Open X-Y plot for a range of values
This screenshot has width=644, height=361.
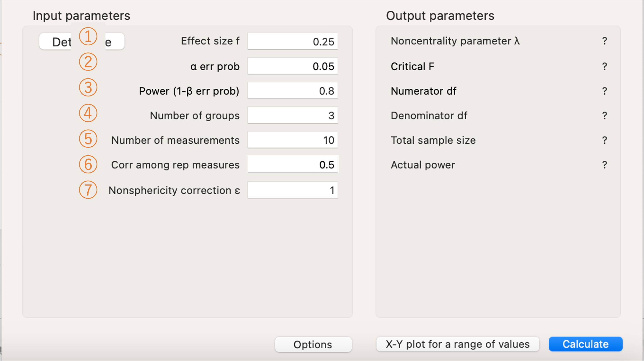(458, 344)
